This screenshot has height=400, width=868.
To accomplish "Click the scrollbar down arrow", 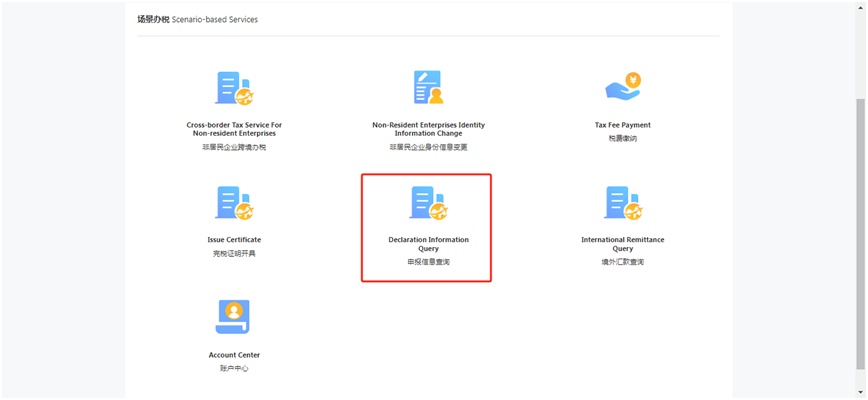I will 861,392.
